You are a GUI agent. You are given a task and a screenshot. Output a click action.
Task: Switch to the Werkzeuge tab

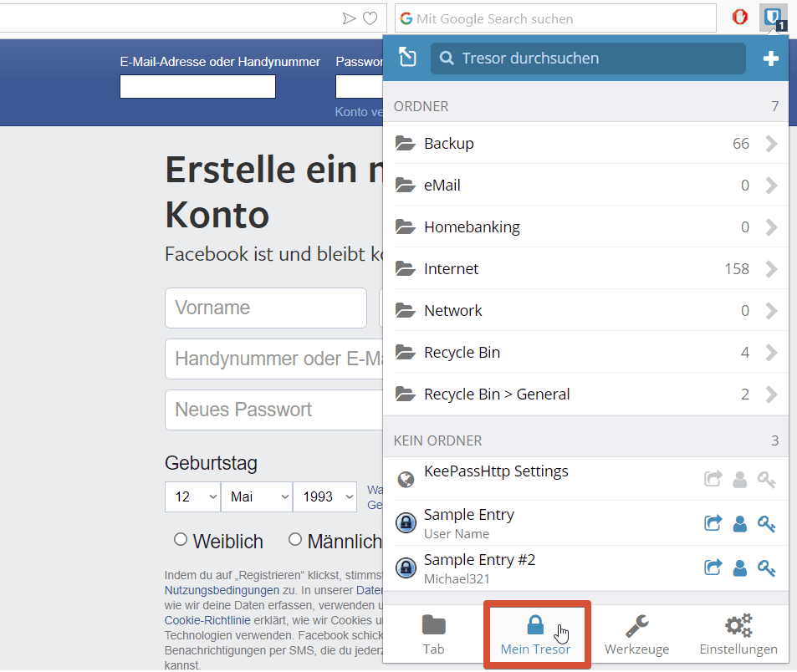pos(637,635)
